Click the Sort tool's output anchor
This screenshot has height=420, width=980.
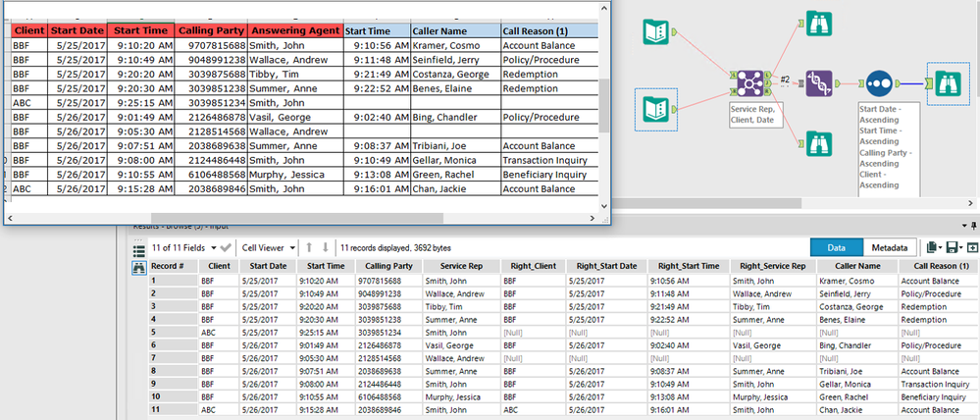click(x=898, y=82)
